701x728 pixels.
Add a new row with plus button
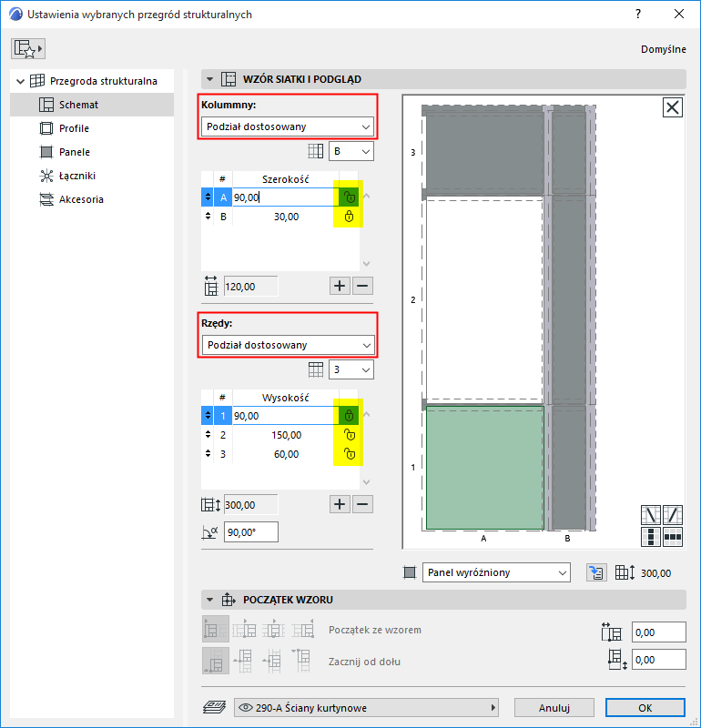tap(340, 504)
